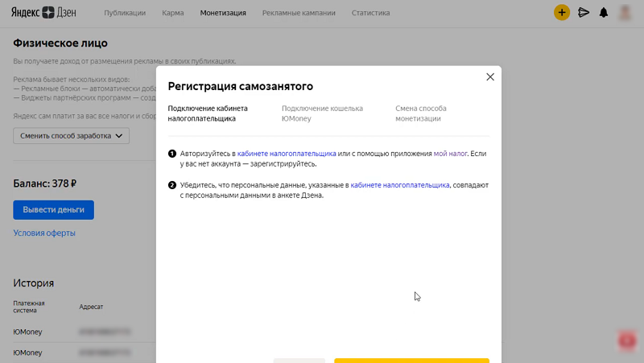Follow кабинете налогоплательщика link in step 2
Viewport: 644px width, 363px height.
pyautogui.click(x=400, y=185)
